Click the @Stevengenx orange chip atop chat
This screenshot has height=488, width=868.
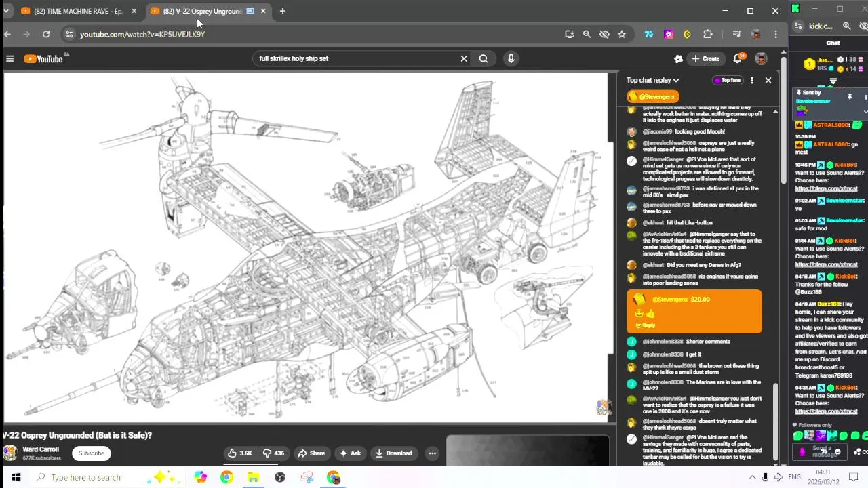(x=652, y=97)
